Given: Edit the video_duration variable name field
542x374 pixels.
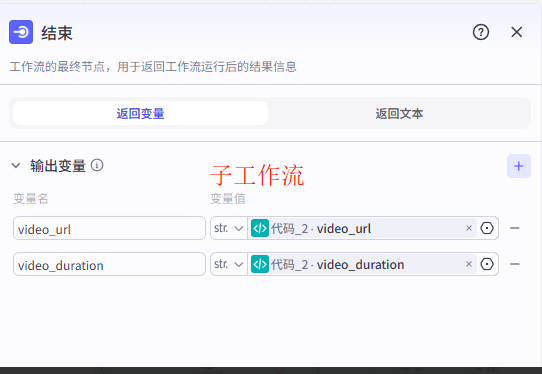Looking at the screenshot, I should tap(109, 264).
